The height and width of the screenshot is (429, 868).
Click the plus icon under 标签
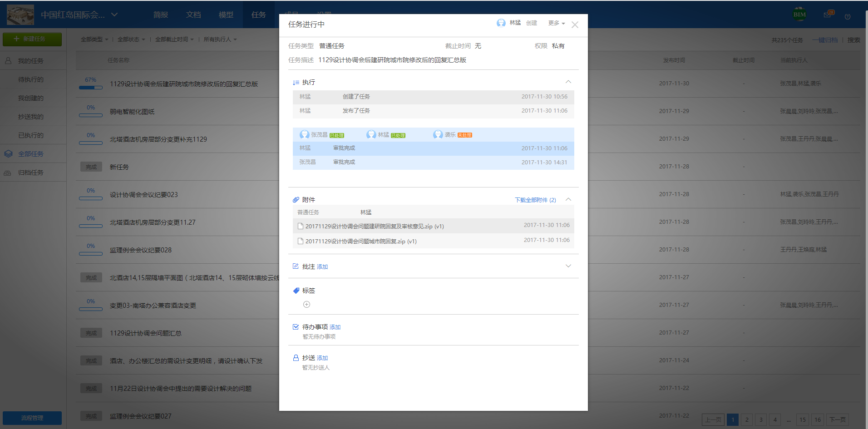coord(307,304)
